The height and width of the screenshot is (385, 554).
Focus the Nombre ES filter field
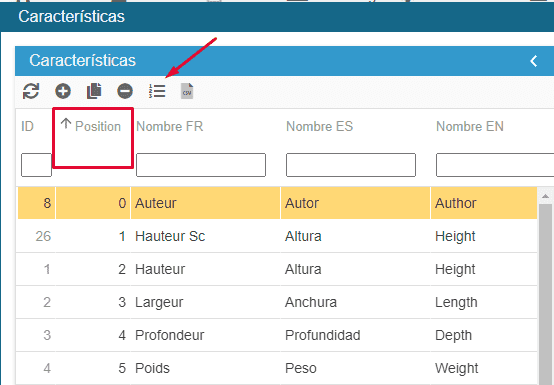tap(351, 165)
